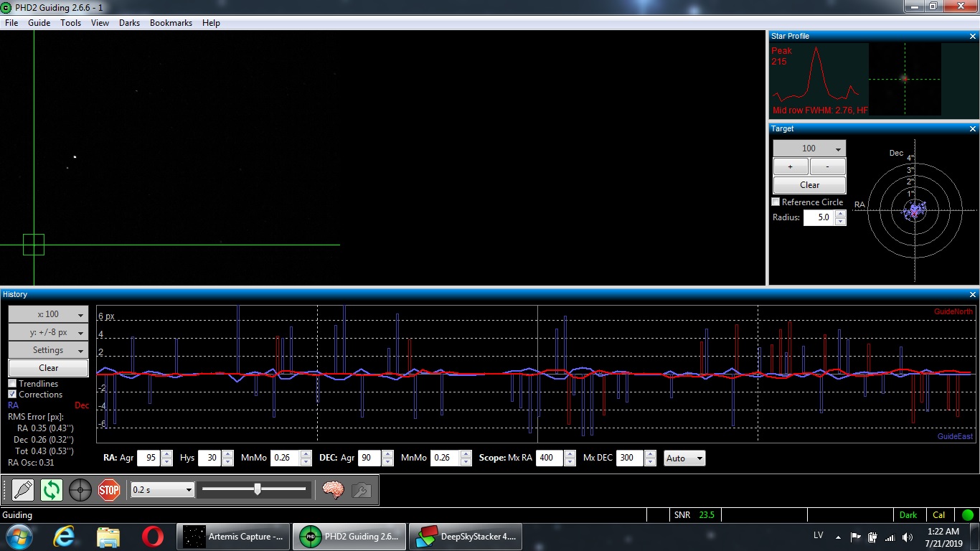Uncheck the Corrections checkbox
The width and height of the screenshot is (980, 551).
[12, 395]
